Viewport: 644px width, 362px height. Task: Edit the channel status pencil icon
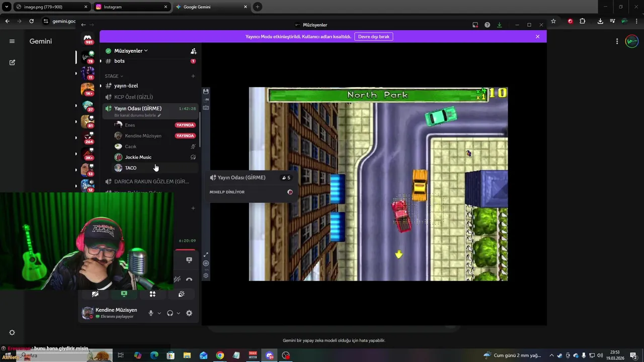point(159,115)
